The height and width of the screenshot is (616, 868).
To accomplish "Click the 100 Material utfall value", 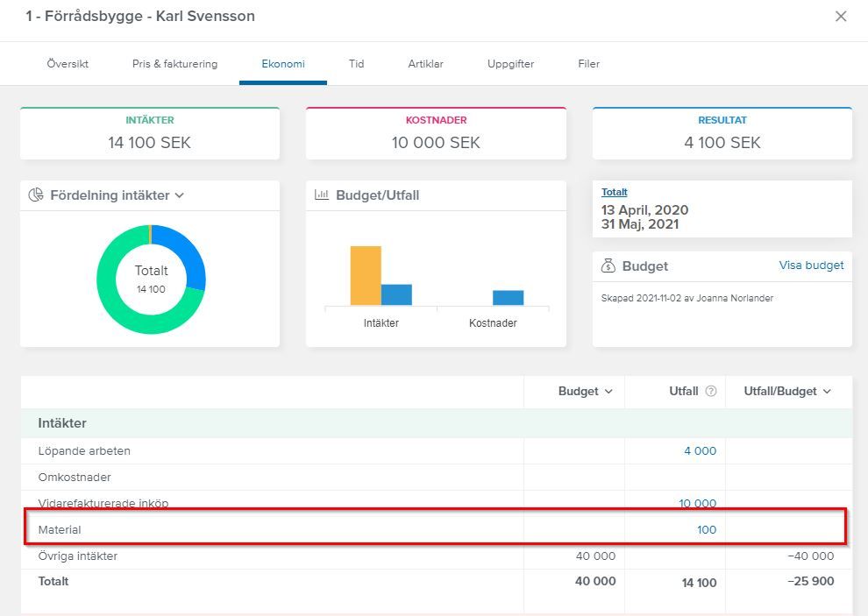I will (x=707, y=529).
